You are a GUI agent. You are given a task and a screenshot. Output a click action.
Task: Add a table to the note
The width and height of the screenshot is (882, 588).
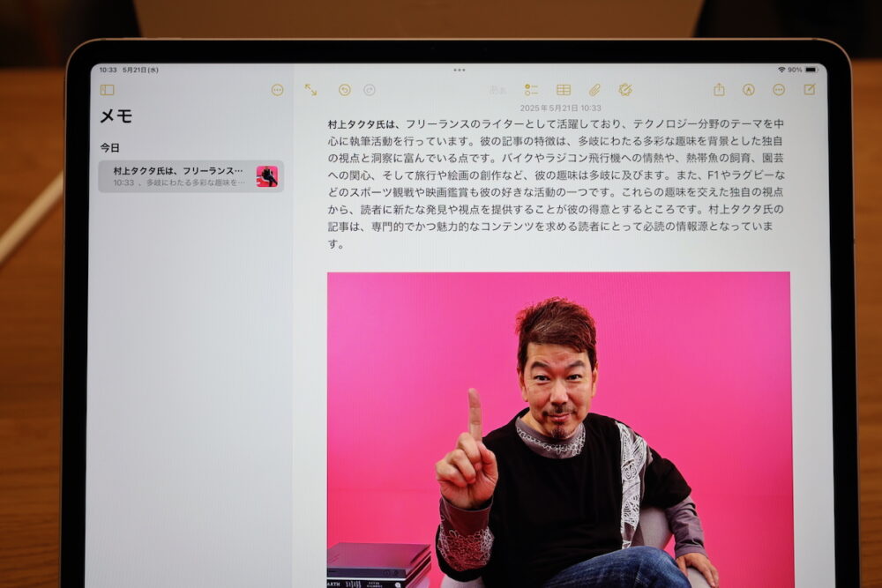(564, 90)
